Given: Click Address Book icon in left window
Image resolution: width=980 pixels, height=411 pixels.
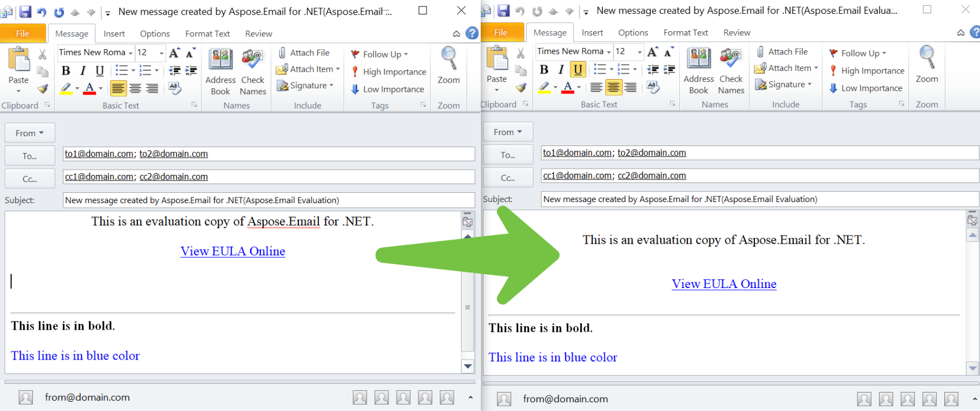Looking at the screenshot, I should 220,61.
